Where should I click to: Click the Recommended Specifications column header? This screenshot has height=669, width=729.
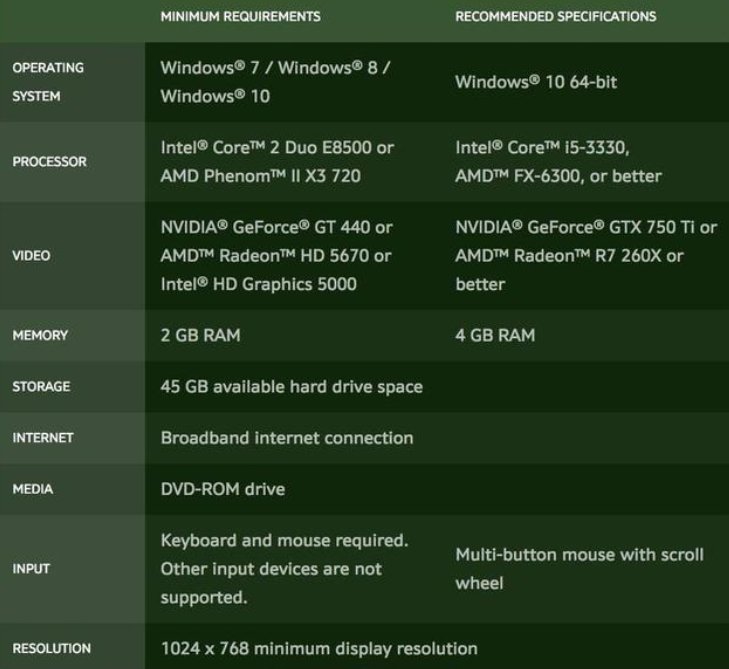click(x=555, y=17)
